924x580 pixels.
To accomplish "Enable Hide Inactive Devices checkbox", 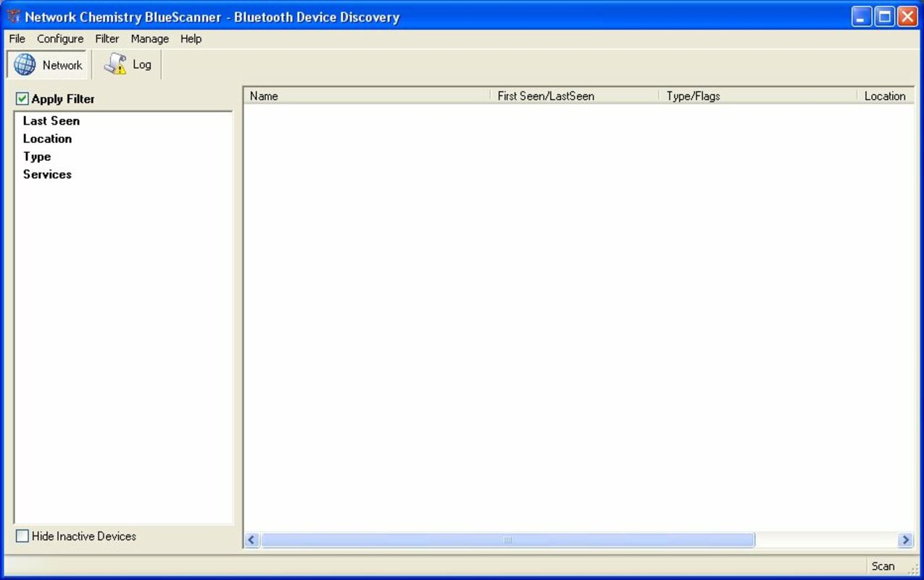I will pos(22,536).
